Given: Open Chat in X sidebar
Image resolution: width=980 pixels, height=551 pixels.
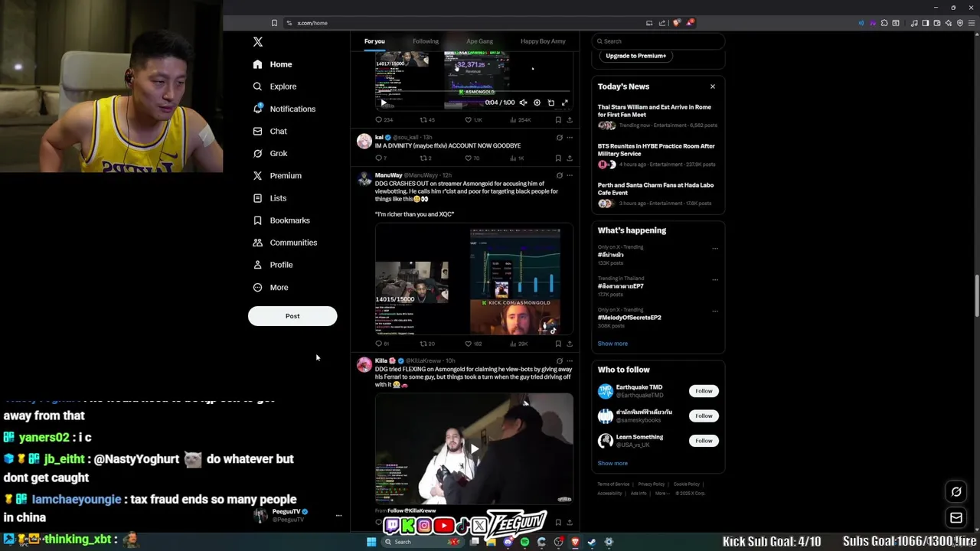Looking at the screenshot, I should pos(269,131).
